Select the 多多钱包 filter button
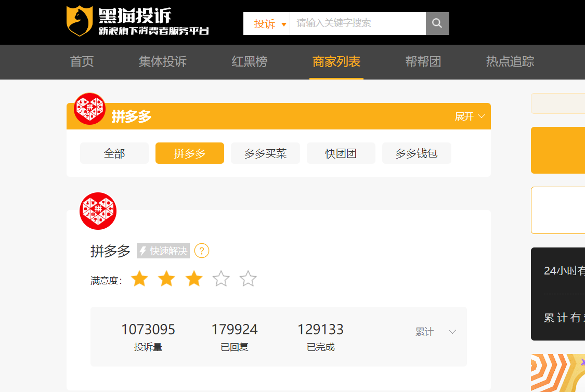Viewport: 585px width, 392px height. coord(417,153)
